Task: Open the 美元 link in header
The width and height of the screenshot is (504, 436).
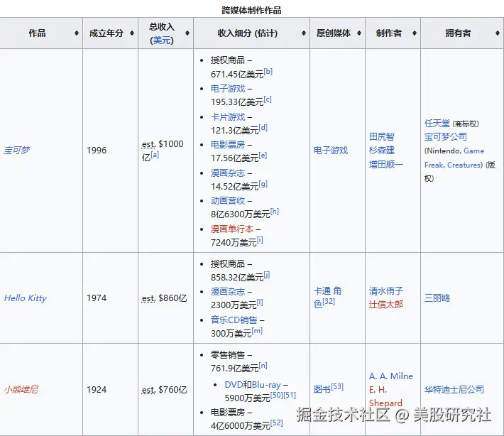Action: [162, 40]
